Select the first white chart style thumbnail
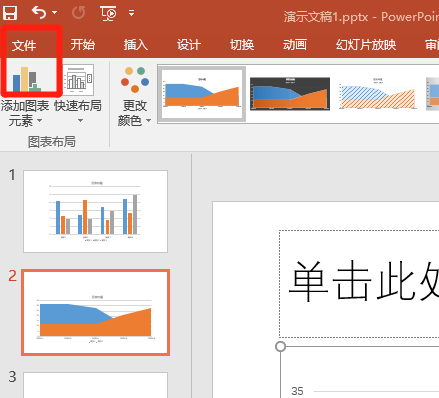This screenshot has height=398, width=439. pos(202,94)
